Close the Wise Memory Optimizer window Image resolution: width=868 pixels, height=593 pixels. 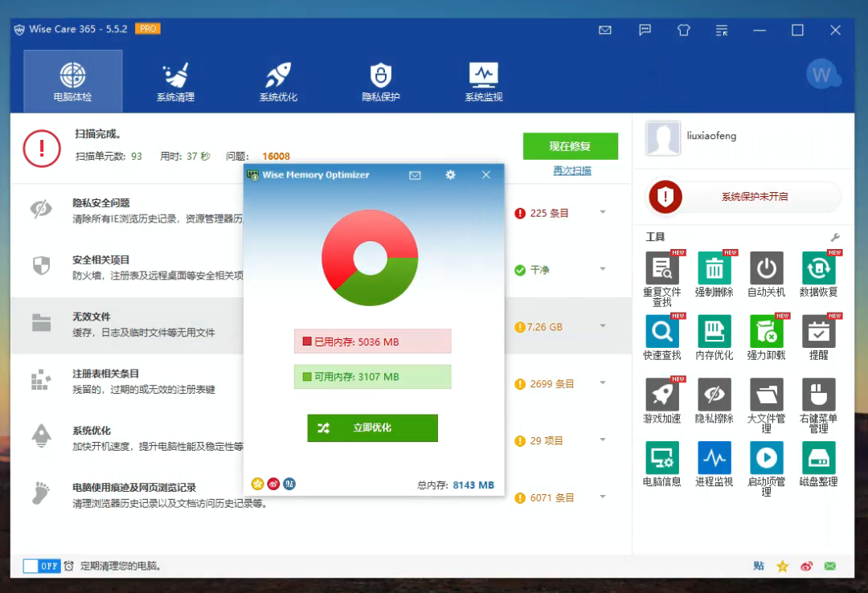[x=486, y=175]
